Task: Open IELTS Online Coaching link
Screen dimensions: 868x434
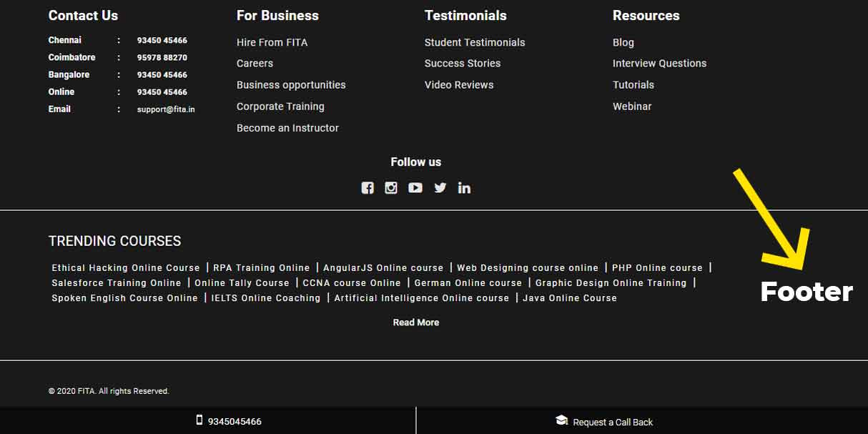Action: coord(266,298)
